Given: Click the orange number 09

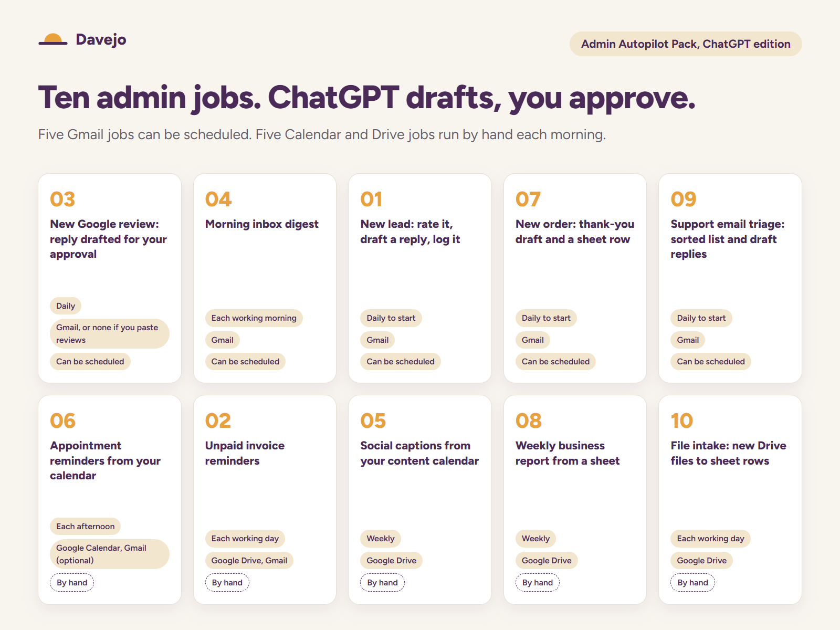Looking at the screenshot, I should click(x=684, y=199).
